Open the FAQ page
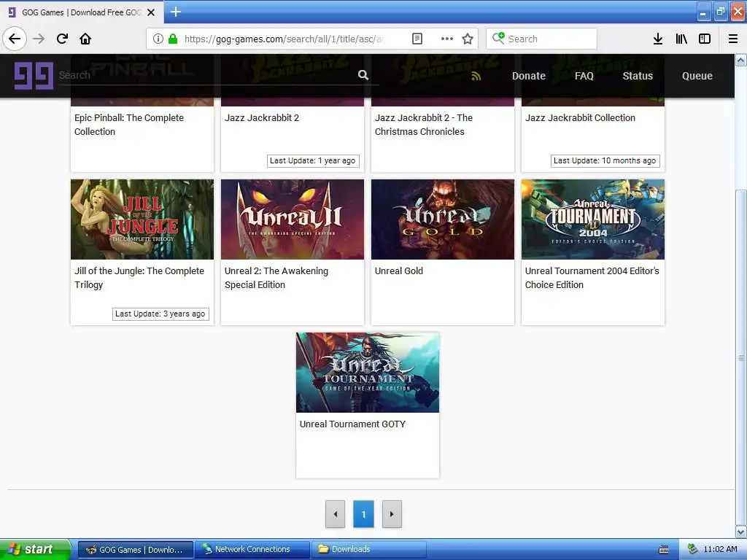Screen dimensions: 747x560 [x=584, y=76]
